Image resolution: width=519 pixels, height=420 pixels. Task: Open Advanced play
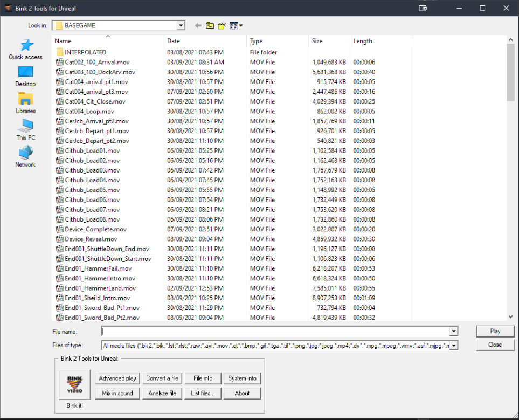(x=117, y=378)
